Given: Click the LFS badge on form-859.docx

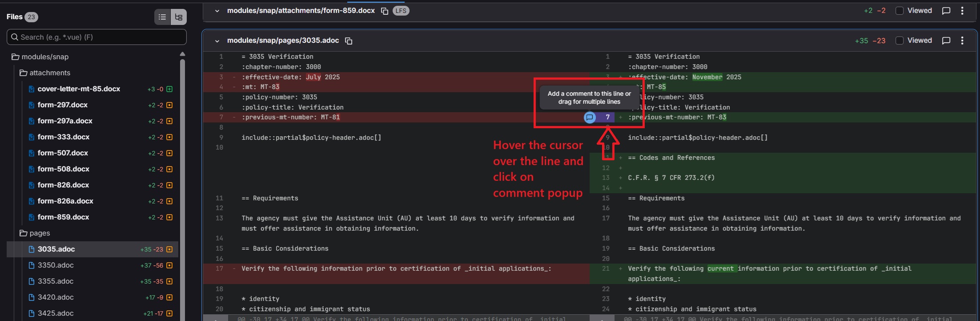Looking at the screenshot, I should [x=401, y=11].
